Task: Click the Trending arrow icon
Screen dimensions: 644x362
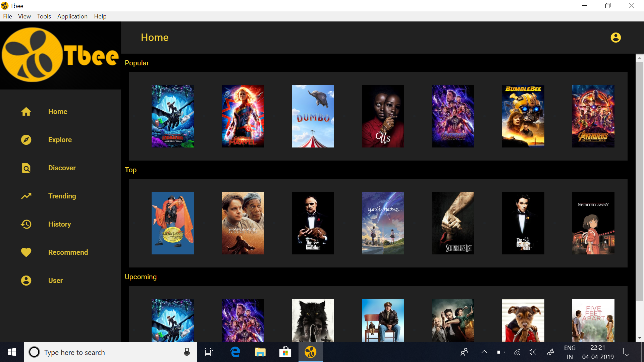Action: 26,196
